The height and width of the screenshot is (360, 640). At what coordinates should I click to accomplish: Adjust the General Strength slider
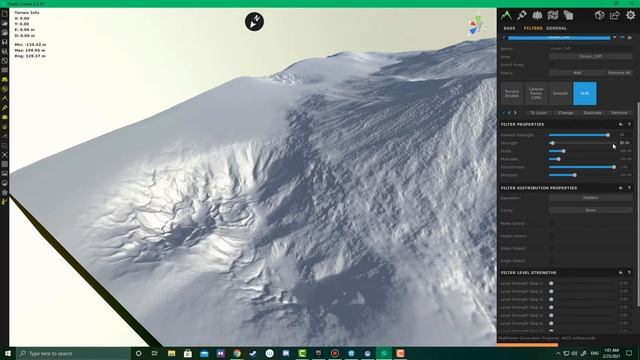click(x=581, y=135)
